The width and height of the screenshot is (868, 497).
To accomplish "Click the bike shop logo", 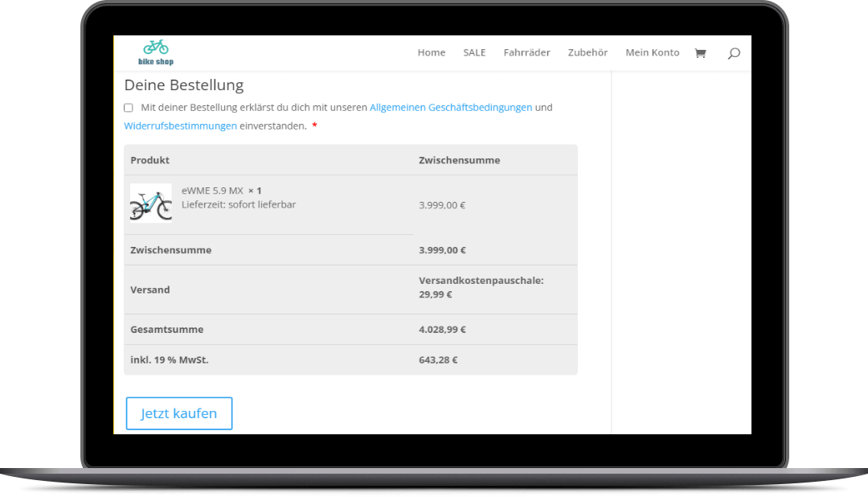I will pos(156,52).
